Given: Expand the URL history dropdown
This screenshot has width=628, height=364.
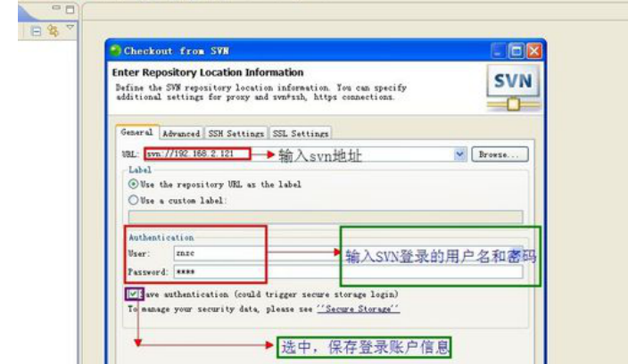Looking at the screenshot, I should (x=460, y=154).
